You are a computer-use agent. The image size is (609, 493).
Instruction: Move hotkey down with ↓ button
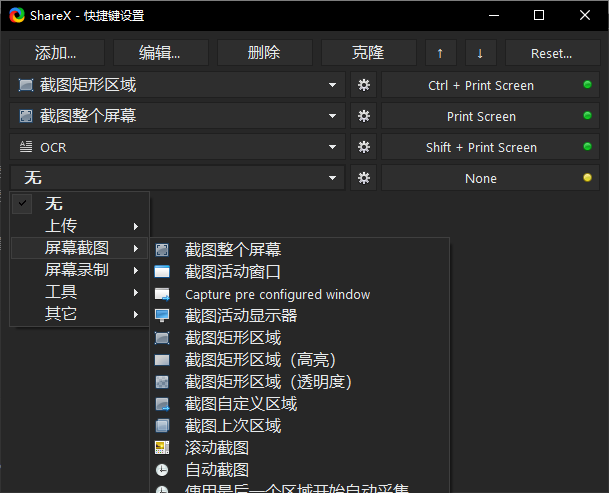pyautogui.click(x=481, y=52)
